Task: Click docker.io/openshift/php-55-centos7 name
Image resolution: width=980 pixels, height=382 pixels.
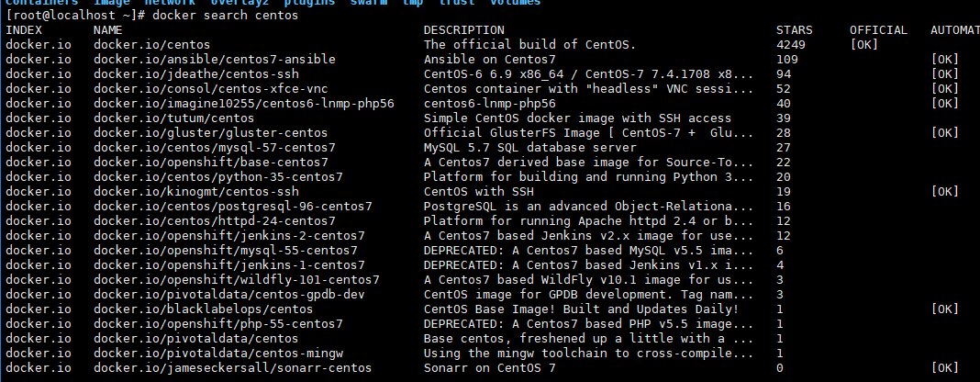Action: [218, 324]
